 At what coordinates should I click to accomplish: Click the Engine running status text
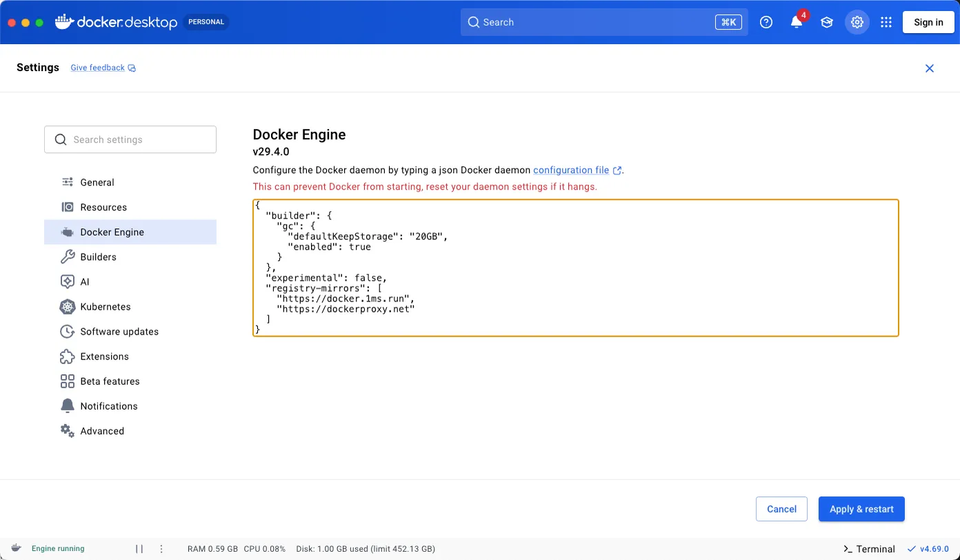pyautogui.click(x=58, y=549)
